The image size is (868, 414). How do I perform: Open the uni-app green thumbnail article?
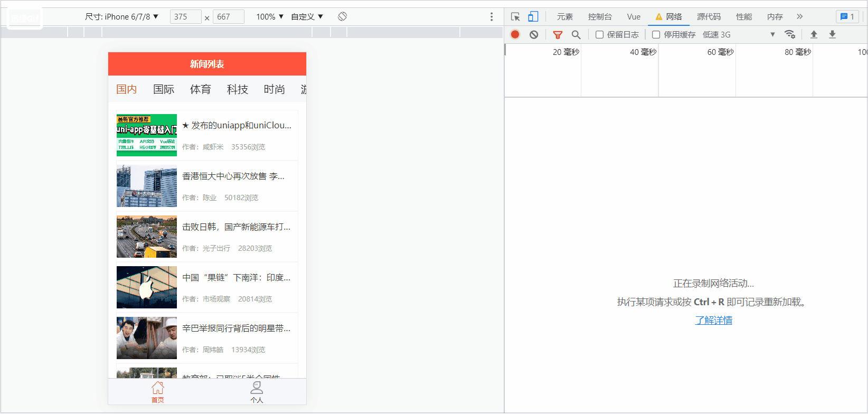(x=147, y=135)
